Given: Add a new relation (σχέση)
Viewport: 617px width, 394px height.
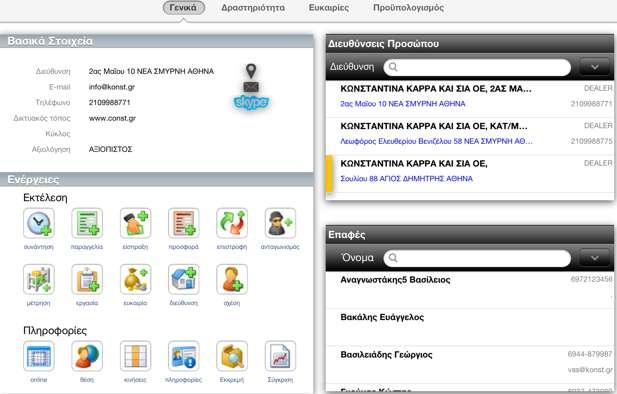Looking at the screenshot, I should 232,279.
